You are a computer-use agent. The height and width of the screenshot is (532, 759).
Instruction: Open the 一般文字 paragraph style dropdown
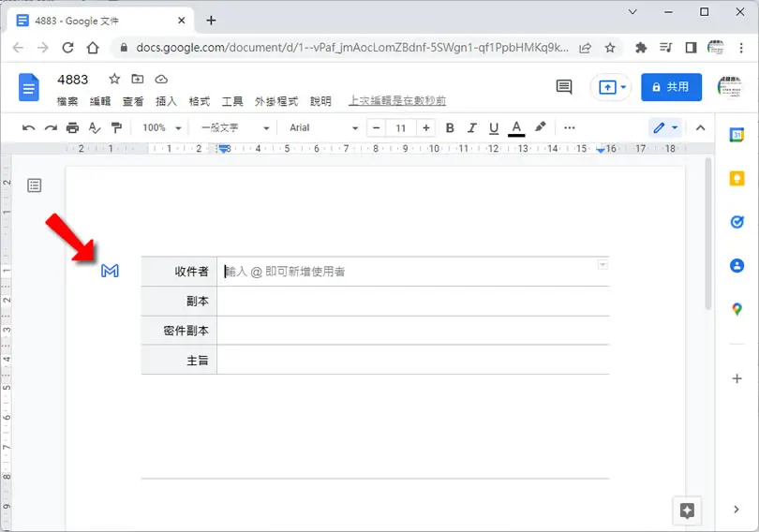pyautogui.click(x=235, y=127)
